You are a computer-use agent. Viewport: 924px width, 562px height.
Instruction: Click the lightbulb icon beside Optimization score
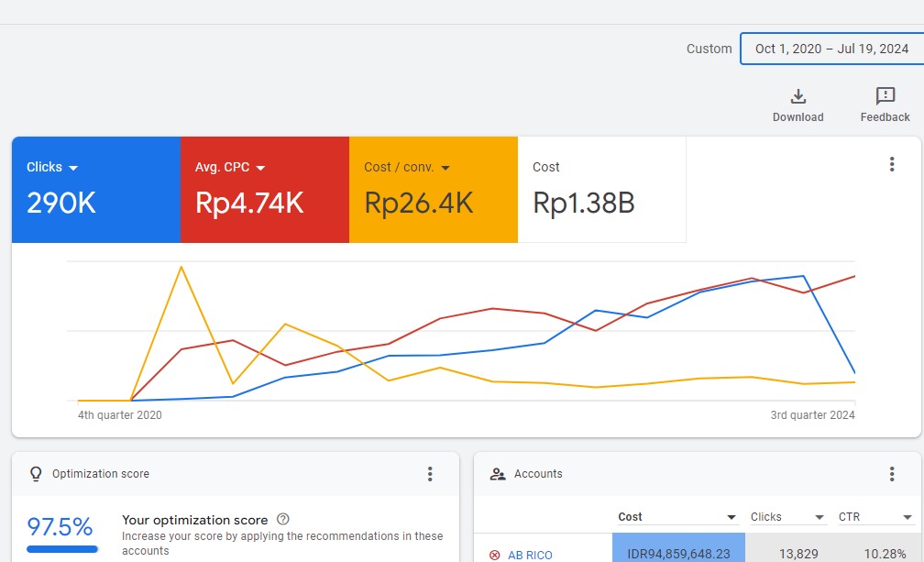[x=36, y=474]
